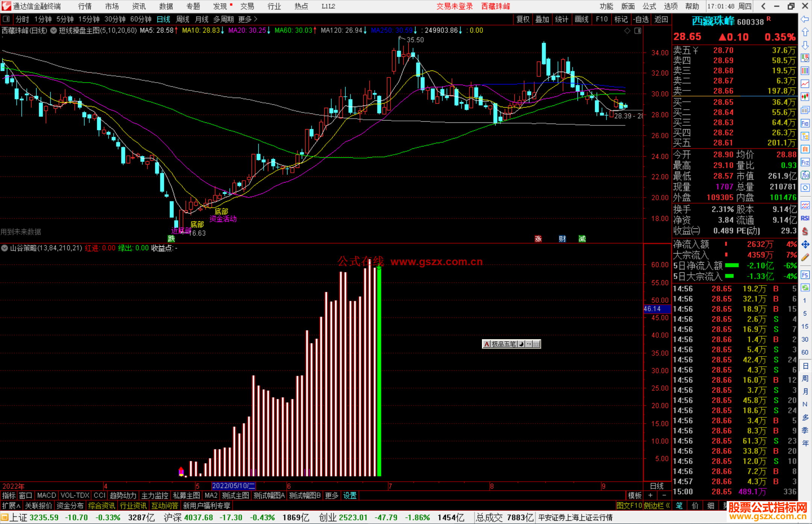This screenshot has width=812, height=524.
Task: Open the quote list with checkmark icon
Action: tap(805, 58)
